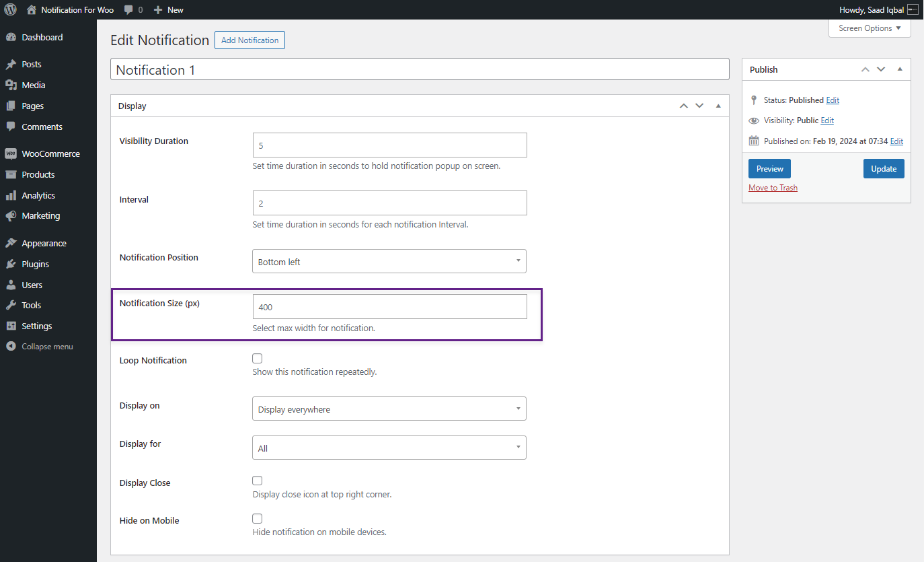This screenshot has height=562, width=924.
Task: Click the Plugins plug icon
Action: coord(11,265)
